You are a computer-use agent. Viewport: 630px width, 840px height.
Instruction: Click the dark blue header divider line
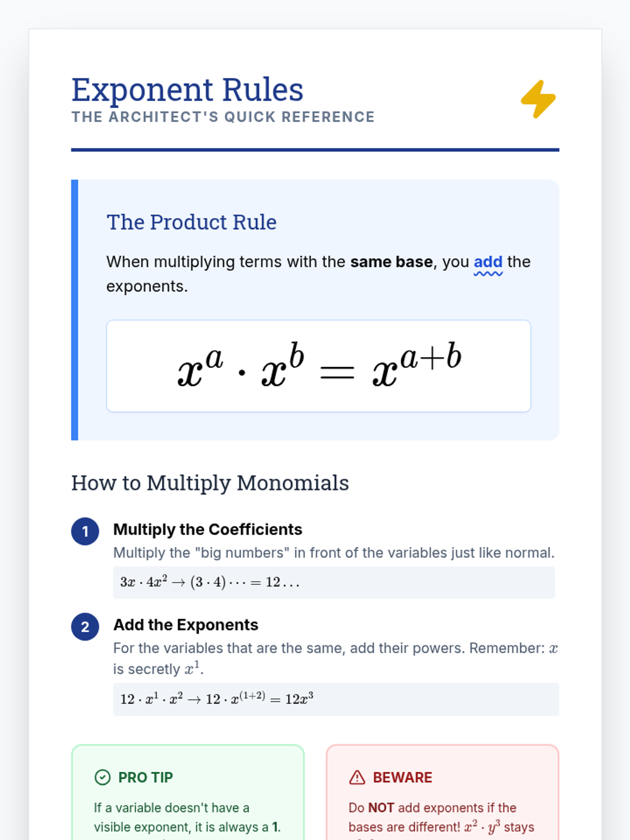[315, 150]
